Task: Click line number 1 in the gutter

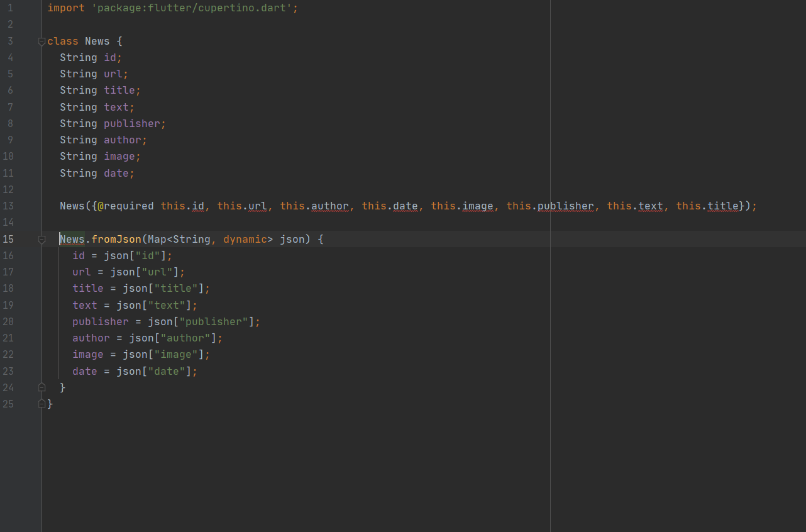Action: (x=10, y=8)
